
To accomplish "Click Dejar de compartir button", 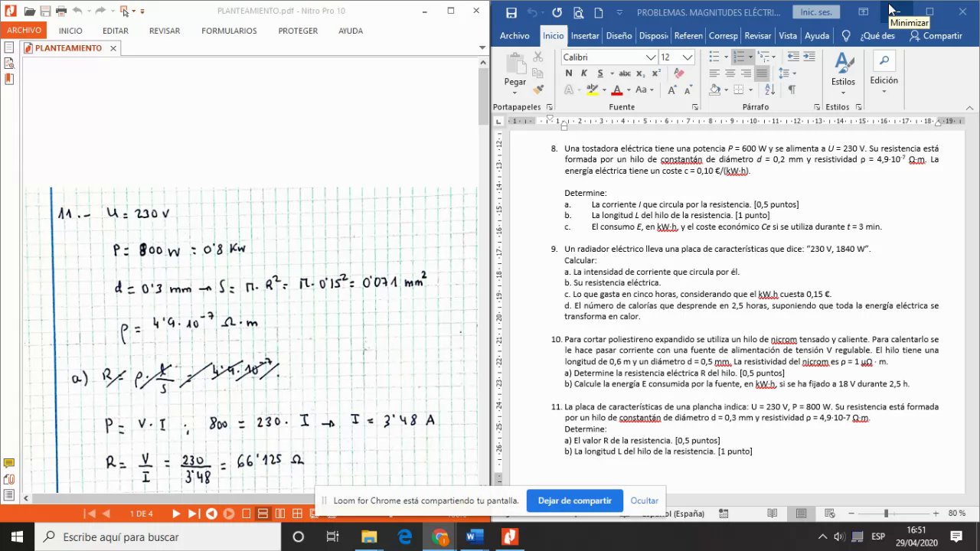I will (x=575, y=500).
